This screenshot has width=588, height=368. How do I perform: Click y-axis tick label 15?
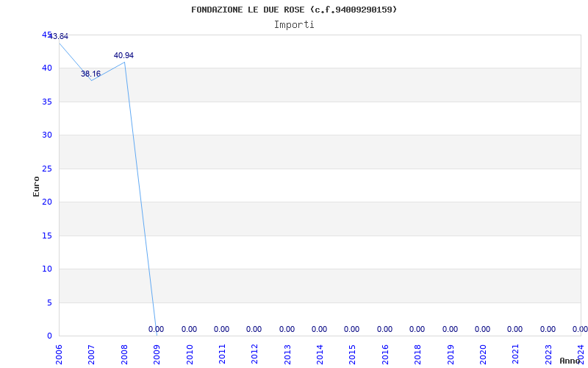(47, 236)
